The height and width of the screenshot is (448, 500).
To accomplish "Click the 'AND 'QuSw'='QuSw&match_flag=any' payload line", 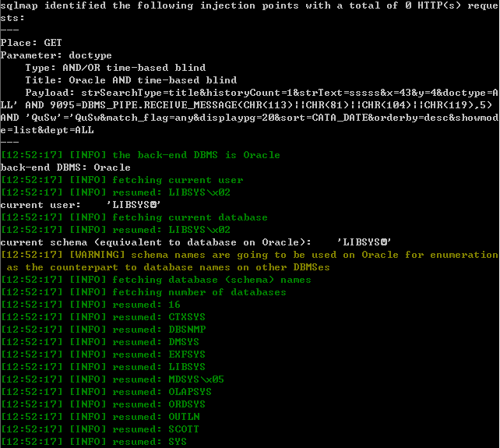I will (x=249, y=118).
